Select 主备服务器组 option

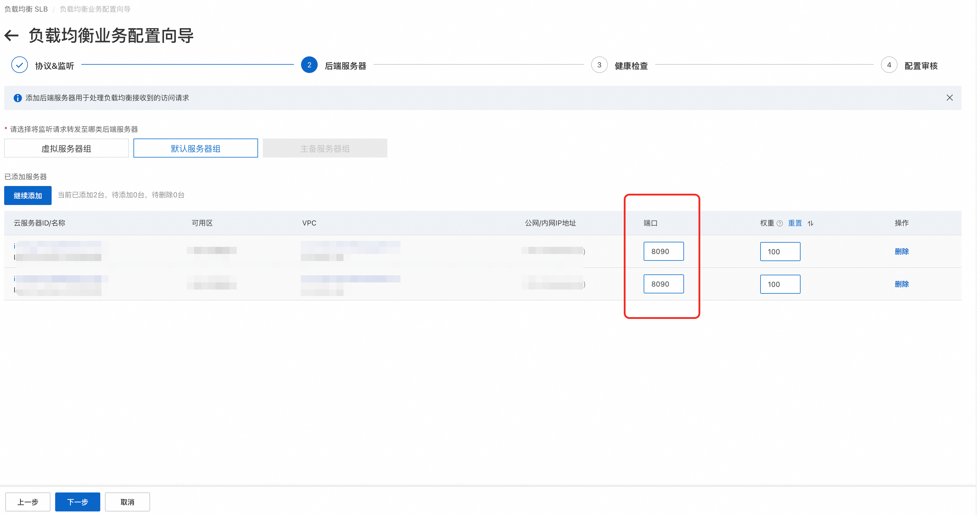click(x=324, y=148)
